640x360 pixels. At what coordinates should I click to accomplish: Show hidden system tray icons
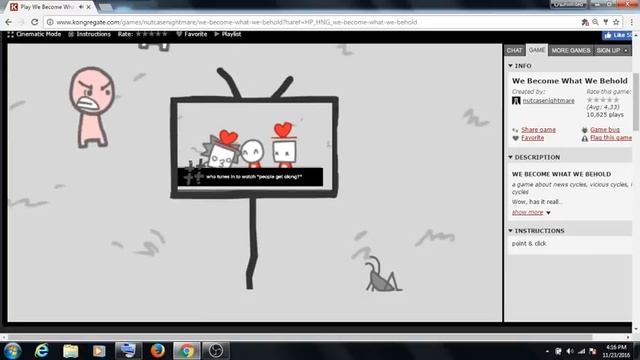(x=547, y=351)
